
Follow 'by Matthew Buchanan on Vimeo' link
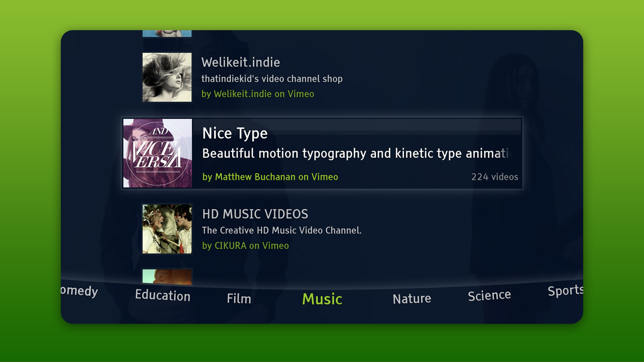pyautogui.click(x=270, y=177)
